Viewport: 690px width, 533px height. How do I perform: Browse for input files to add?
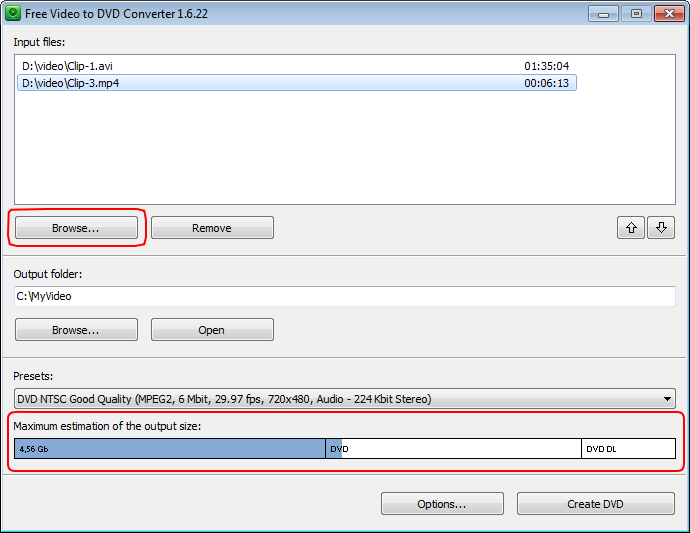point(76,228)
